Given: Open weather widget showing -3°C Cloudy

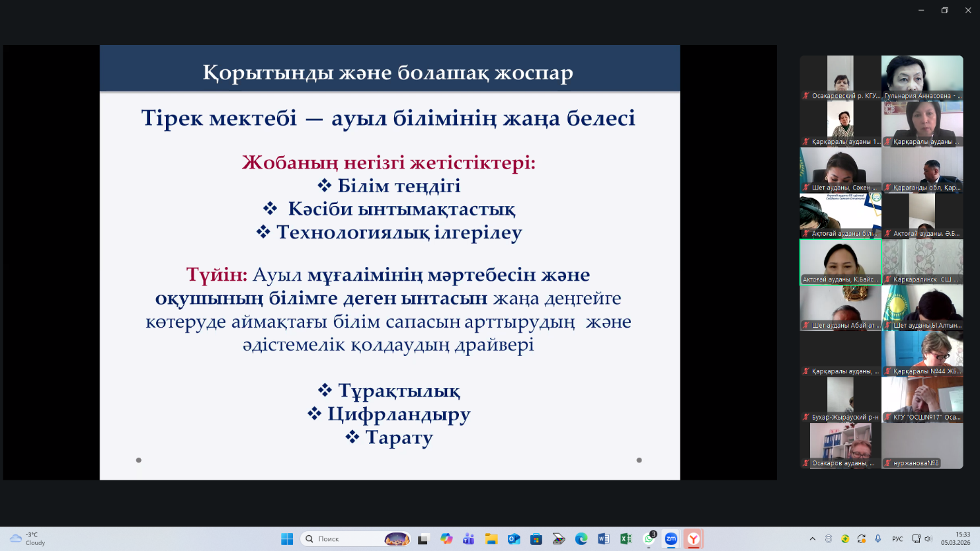Looking at the screenshot, I should [x=28, y=539].
